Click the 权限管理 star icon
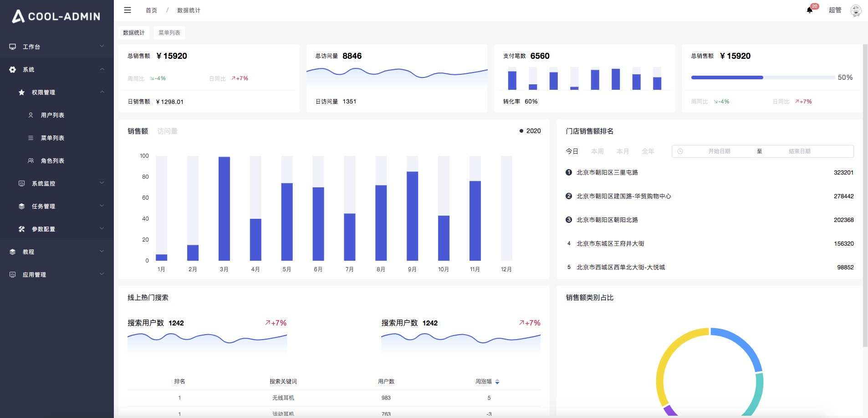 [x=21, y=92]
